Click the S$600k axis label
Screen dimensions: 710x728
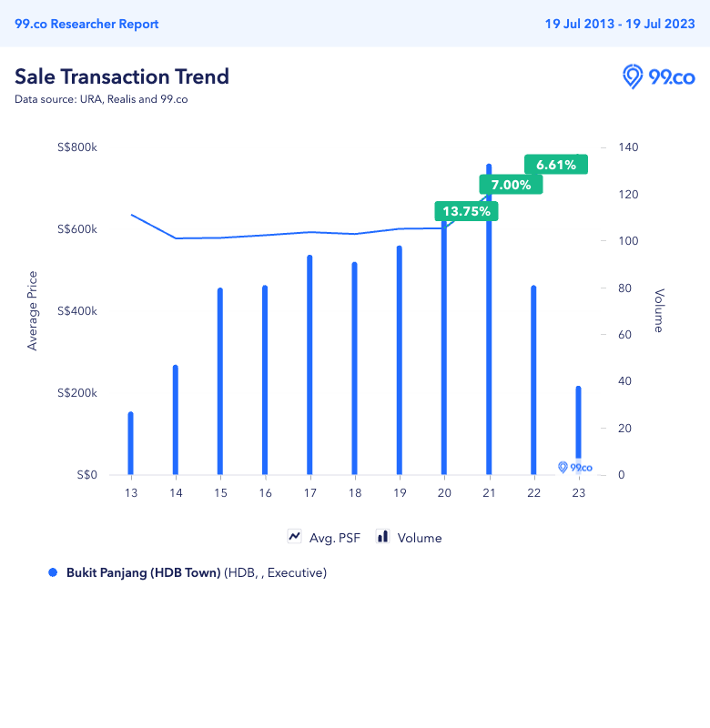(x=77, y=229)
